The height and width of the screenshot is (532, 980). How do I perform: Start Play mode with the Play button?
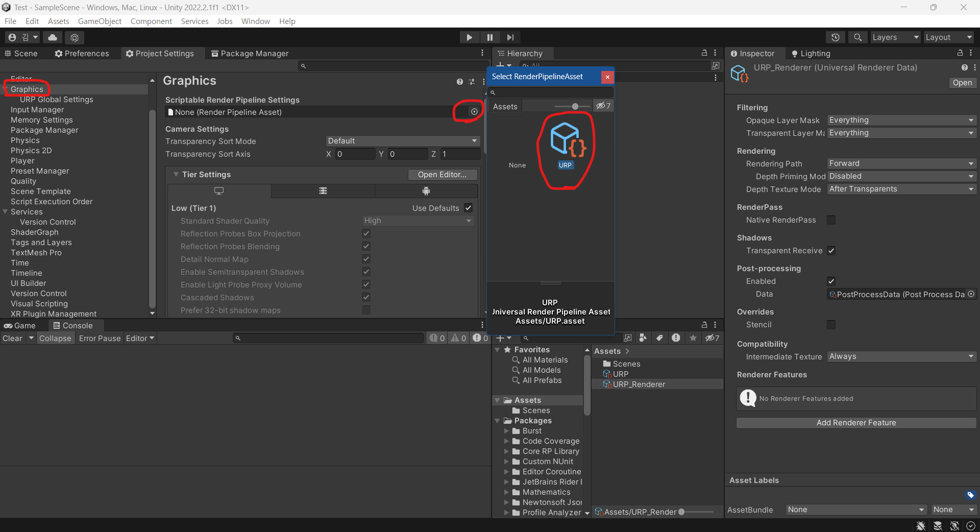tap(469, 37)
